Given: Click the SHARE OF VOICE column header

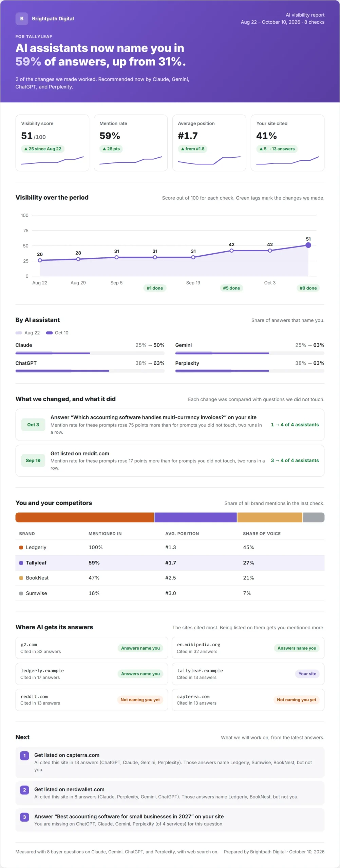Looking at the screenshot, I should [262, 534].
